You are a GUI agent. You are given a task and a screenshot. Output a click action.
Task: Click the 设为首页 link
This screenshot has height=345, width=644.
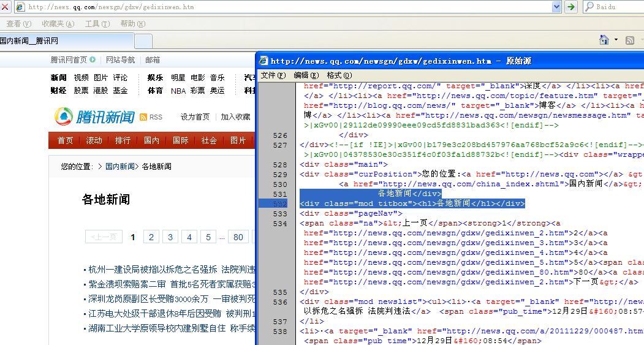(x=195, y=117)
